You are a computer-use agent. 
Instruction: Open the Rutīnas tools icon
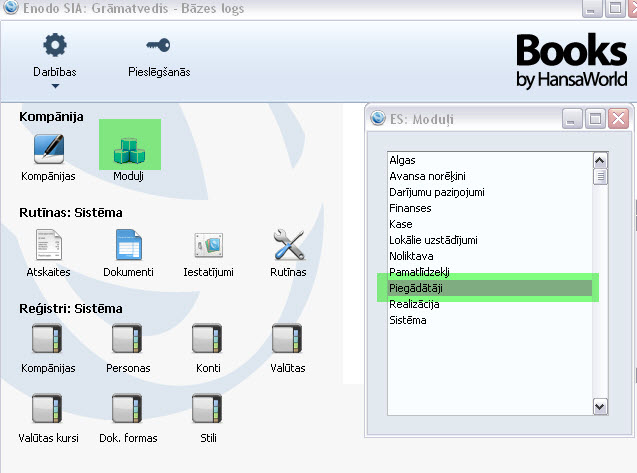[288, 245]
